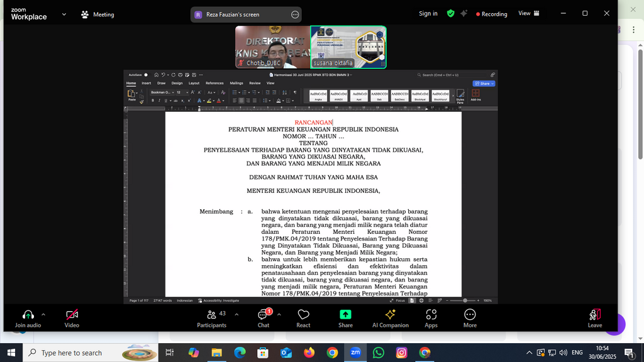Click the Meeting info button

tap(97, 14)
